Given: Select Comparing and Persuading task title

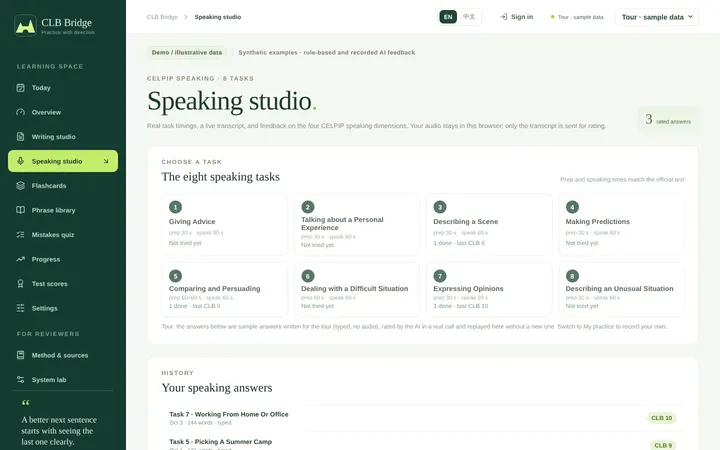Looking at the screenshot, I should coord(214,288).
